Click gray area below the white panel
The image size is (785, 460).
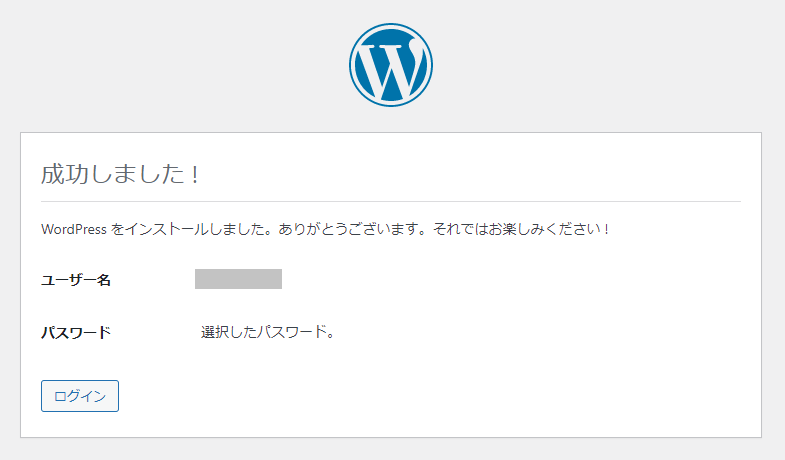click(390, 450)
